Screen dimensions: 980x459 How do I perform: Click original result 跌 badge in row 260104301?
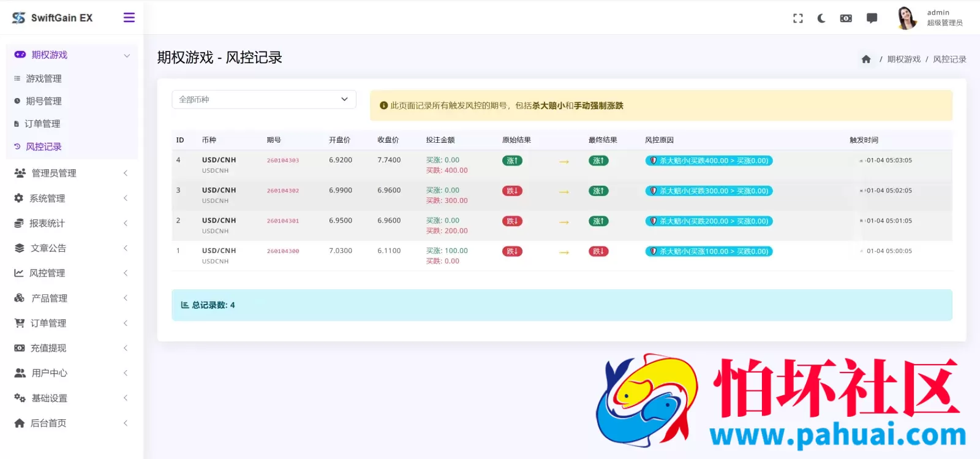pos(512,221)
